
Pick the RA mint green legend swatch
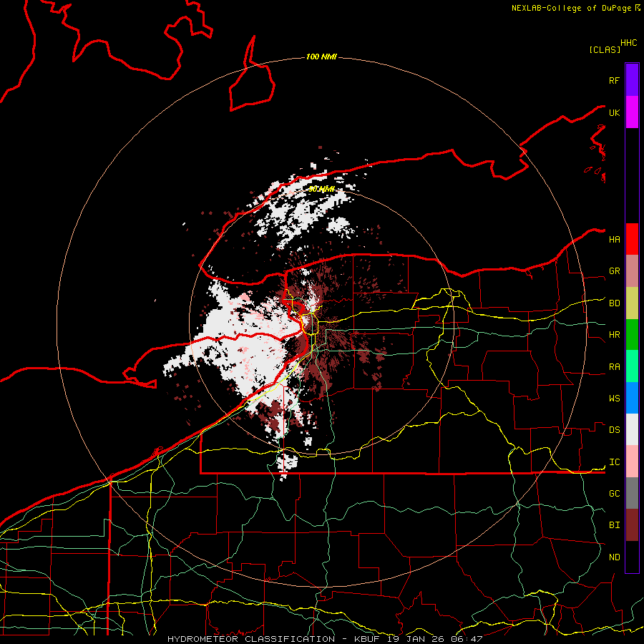coord(632,366)
